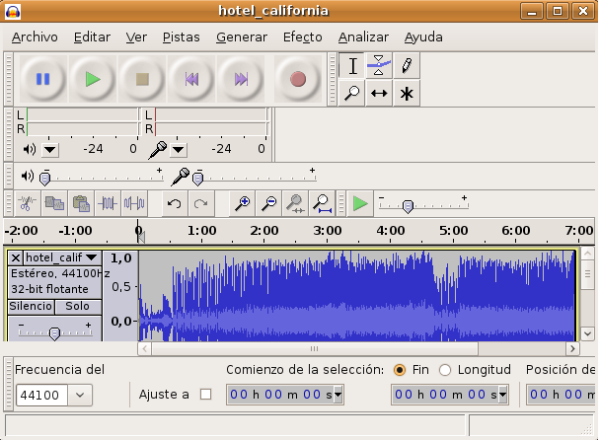The width and height of the screenshot is (600, 440).
Task: Click the Silencio button on track
Action: click(x=30, y=305)
